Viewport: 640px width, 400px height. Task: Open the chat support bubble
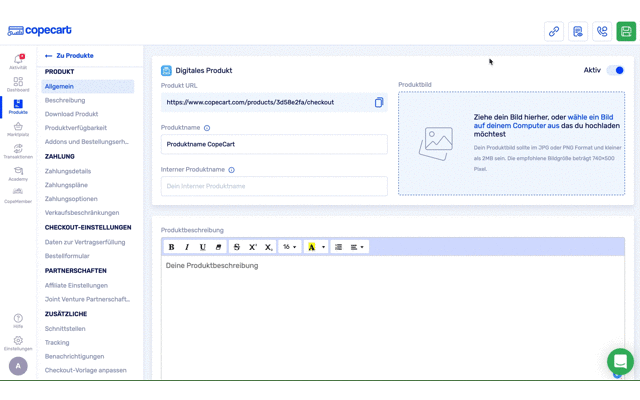620,361
